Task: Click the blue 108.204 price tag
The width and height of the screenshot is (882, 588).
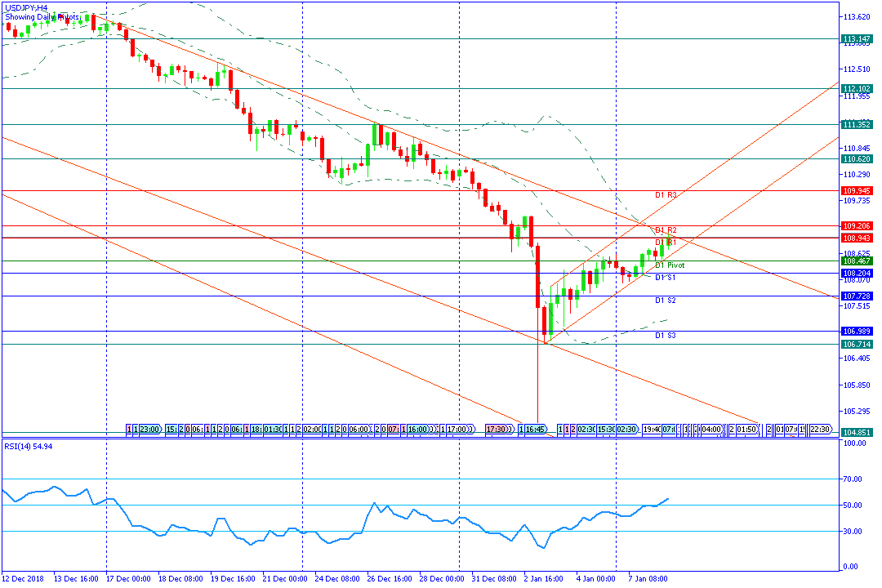Action: (x=856, y=273)
